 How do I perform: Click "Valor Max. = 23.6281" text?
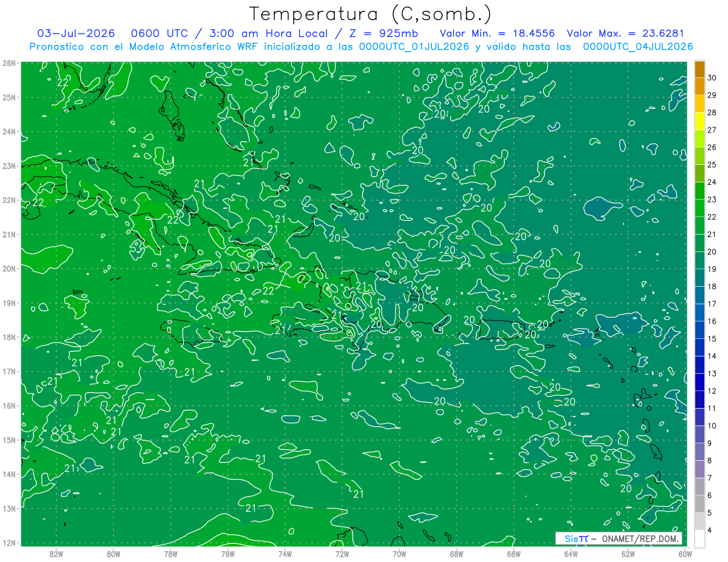click(626, 33)
